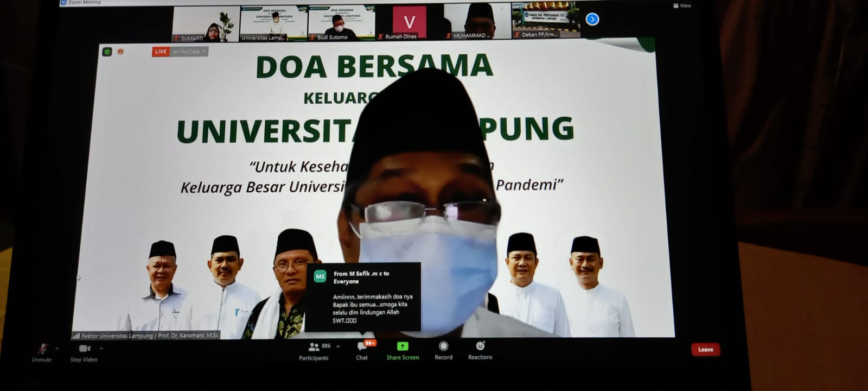Select the SUMARTI participant thumbnail
This screenshot has width=868, height=391.
point(206,24)
